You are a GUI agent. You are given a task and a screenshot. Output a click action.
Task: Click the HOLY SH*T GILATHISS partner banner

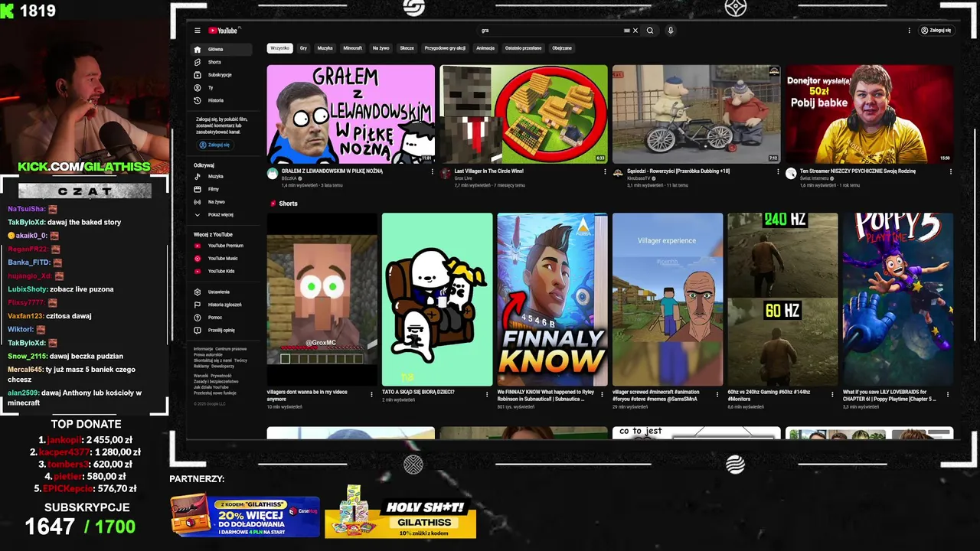tap(400, 513)
